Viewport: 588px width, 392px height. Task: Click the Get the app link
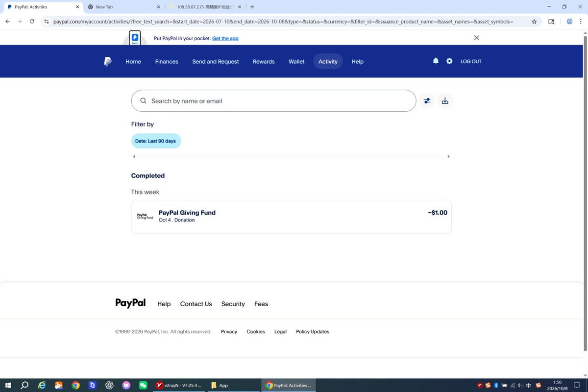click(225, 38)
